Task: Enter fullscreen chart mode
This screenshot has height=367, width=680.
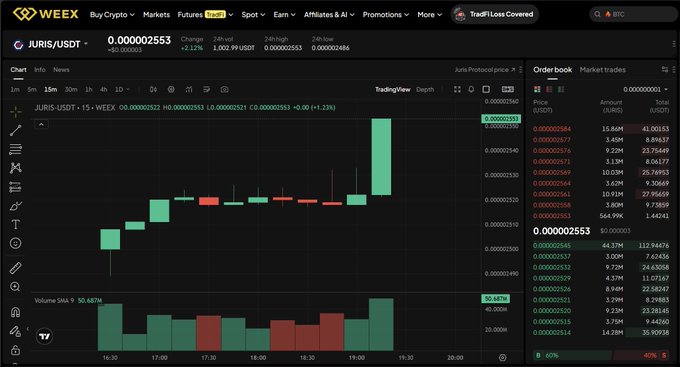Action: pyautogui.click(x=457, y=89)
